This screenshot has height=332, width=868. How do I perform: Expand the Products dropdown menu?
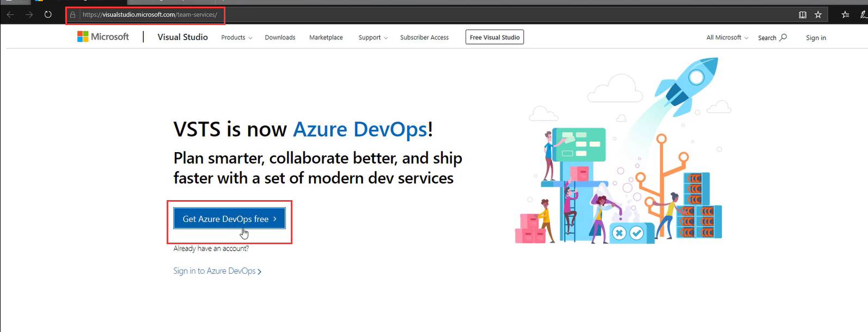236,38
